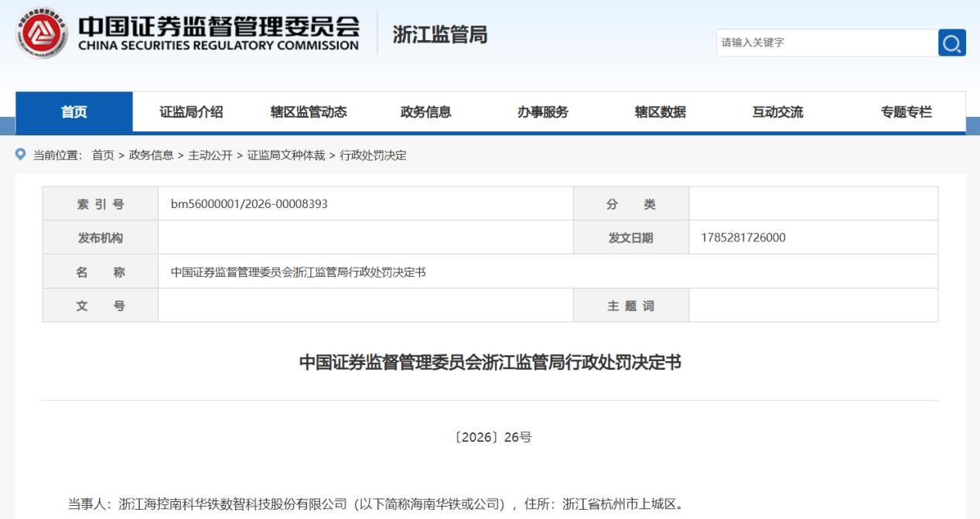Click the 浙江监管局 header label
Viewport: 980px width, 519px height.
(441, 35)
